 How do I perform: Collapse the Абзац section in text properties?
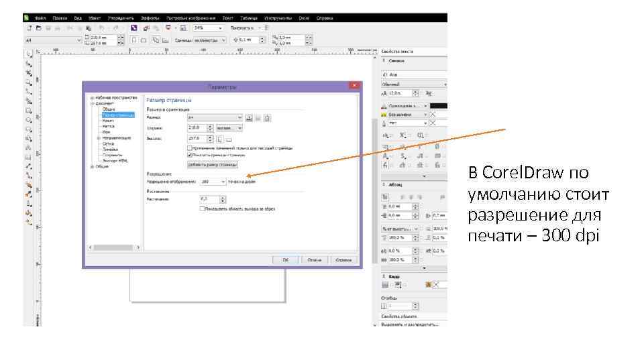pos(384,185)
